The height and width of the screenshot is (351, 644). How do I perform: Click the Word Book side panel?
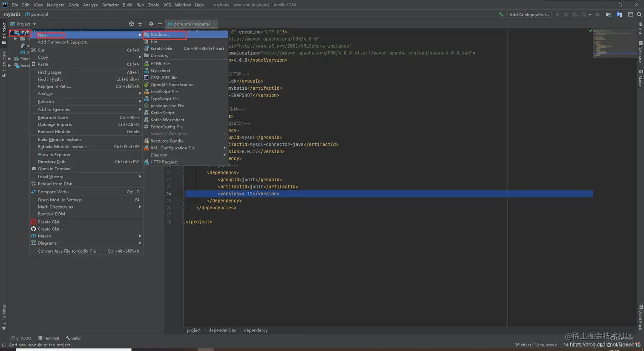(x=640, y=317)
